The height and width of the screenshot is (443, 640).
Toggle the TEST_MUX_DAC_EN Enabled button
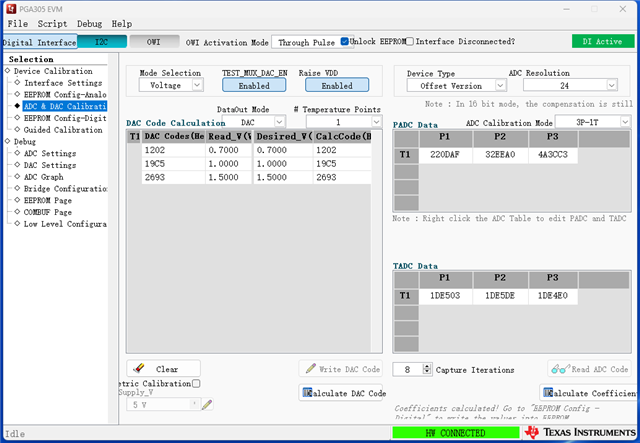pos(254,85)
